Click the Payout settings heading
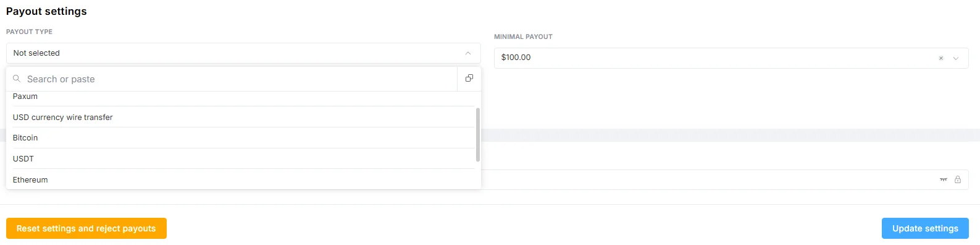980x245 pixels. 46,11
